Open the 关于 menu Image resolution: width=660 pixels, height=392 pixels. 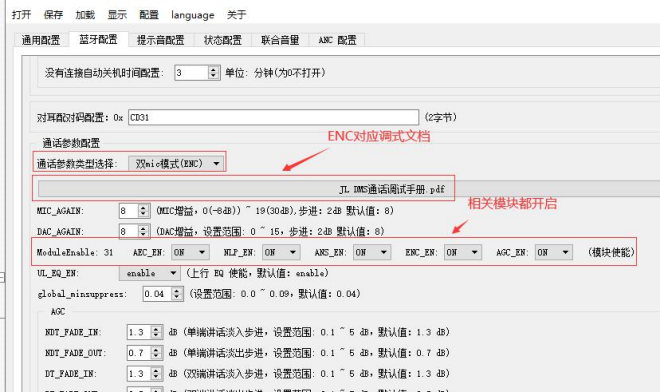pos(237,15)
